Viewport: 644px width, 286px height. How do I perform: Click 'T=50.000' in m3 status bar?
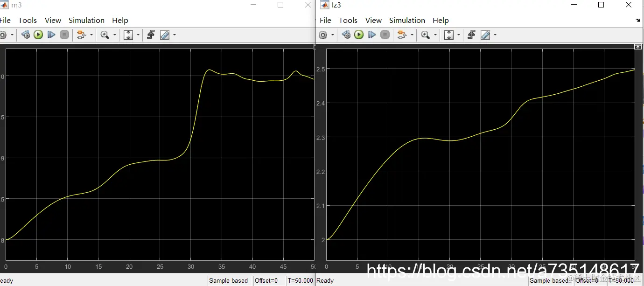(301, 280)
